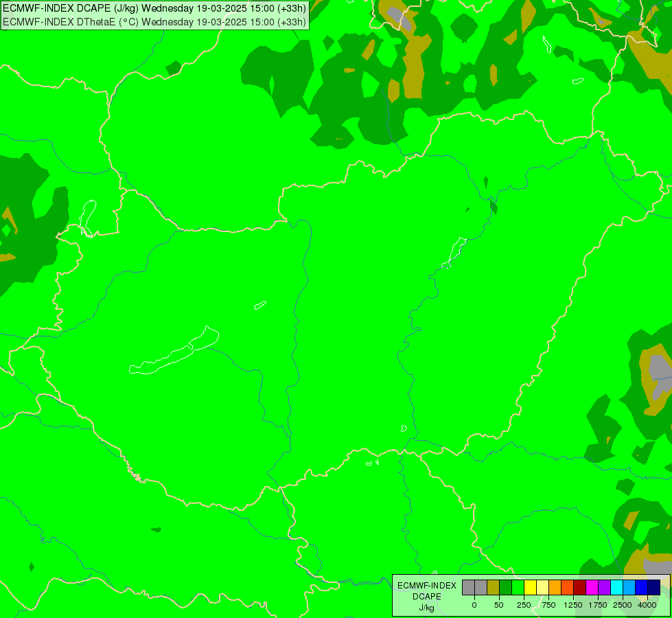Image resolution: width=672 pixels, height=618 pixels.
Task: Click the DCAPE label in the legend
Action: [x=427, y=597]
